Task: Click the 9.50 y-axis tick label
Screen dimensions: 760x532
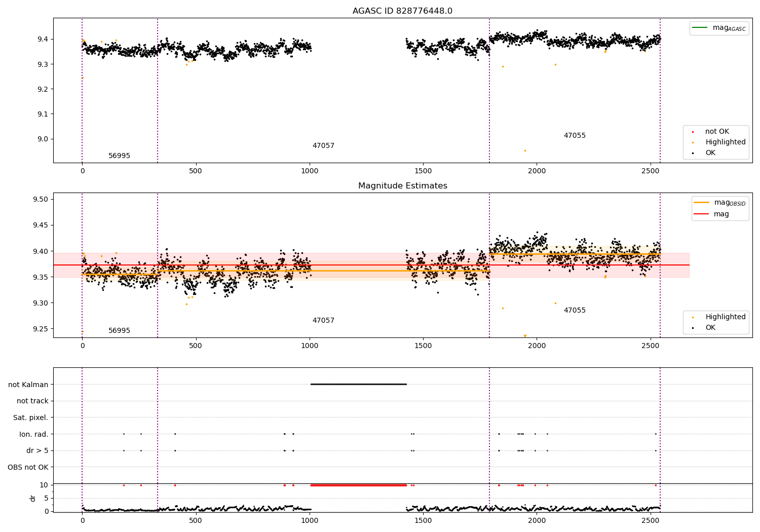Action: (40, 199)
